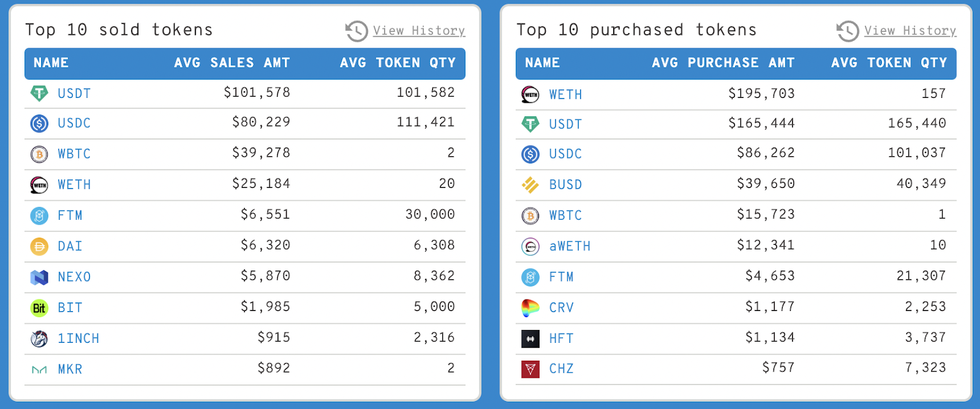Image resolution: width=980 pixels, height=409 pixels.
Task: Open the MKR token link
Action: [70, 369]
